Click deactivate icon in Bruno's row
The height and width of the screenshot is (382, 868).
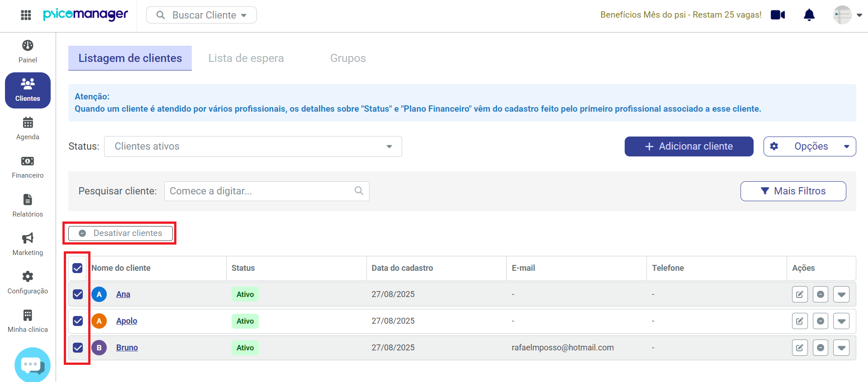click(x=821, y=348)
